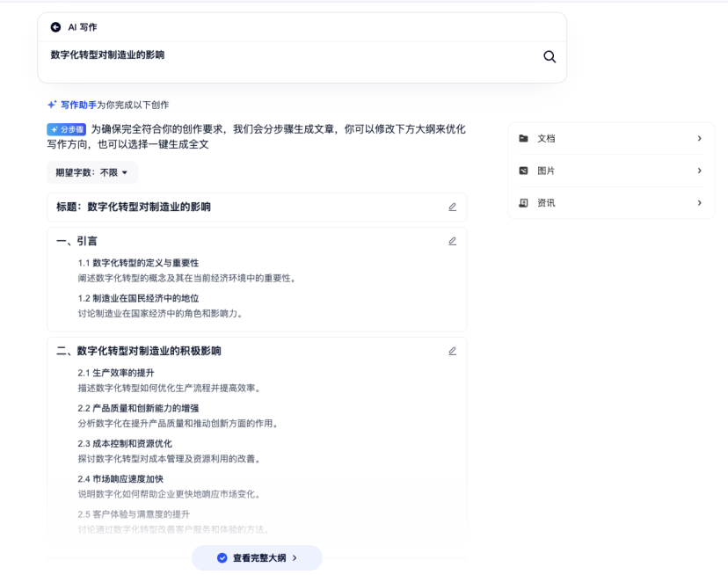Click the back arrow beside AI 写作

[55, 27]
